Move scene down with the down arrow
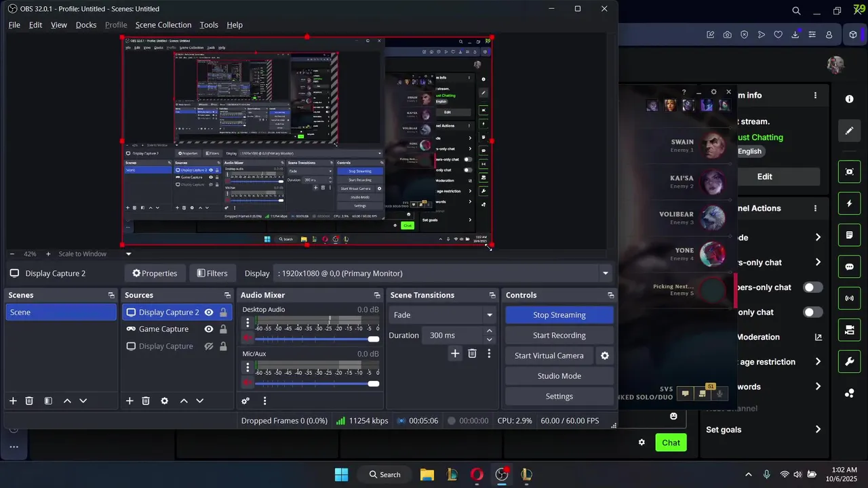This screenshot has height=488, width=868. tap(83, 401)
